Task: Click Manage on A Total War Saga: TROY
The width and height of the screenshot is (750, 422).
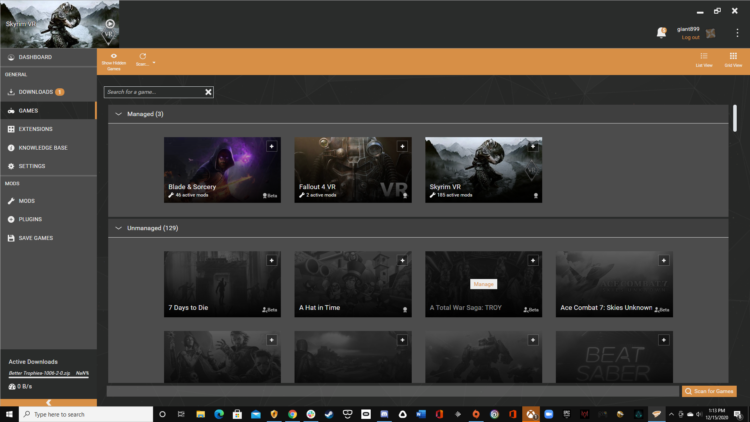Action: point(484,284)
